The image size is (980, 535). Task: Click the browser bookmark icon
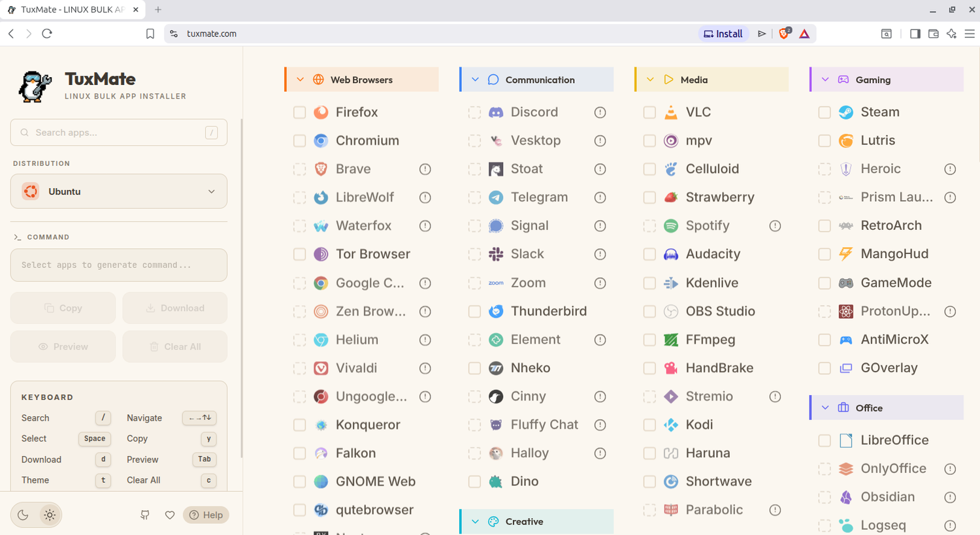pos(150,34)
